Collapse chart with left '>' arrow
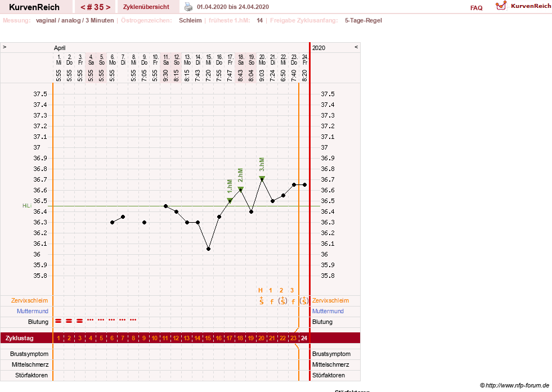The width and height of the screenshot is (552, 392). 5,47
